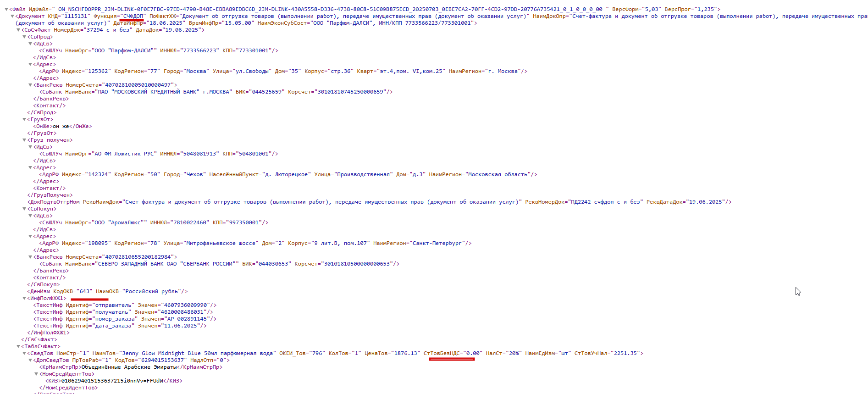Click the ИННЮЛ value "5048081913"
Screen dimensions: 868x394
coord(199,154)
